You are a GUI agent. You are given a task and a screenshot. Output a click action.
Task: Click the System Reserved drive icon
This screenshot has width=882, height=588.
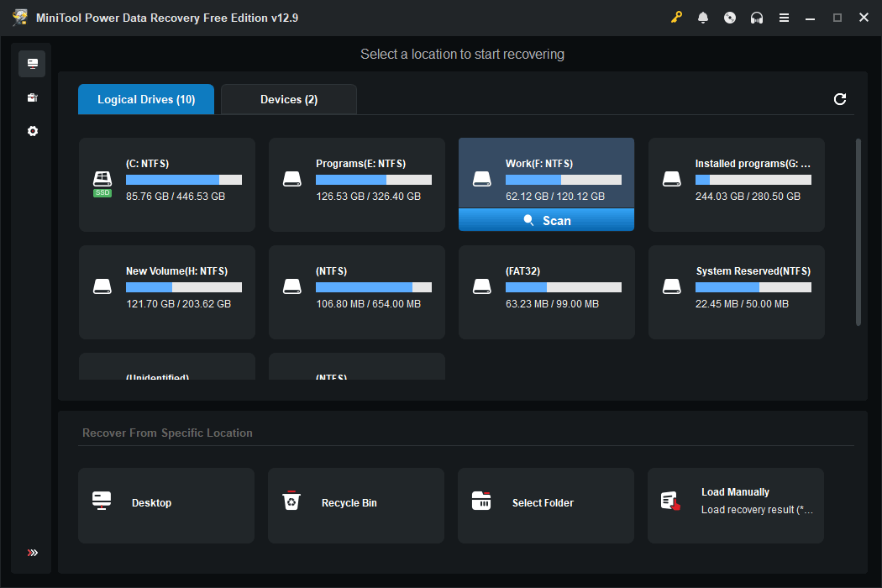pyautogui.click(x=672, y=287)
